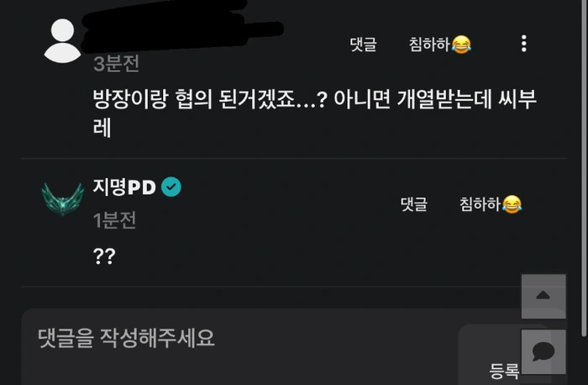The height and width of the screenshot is (385, 588).
Task: Open 지명PD's profile via username
Action: (x=124, y=187)
